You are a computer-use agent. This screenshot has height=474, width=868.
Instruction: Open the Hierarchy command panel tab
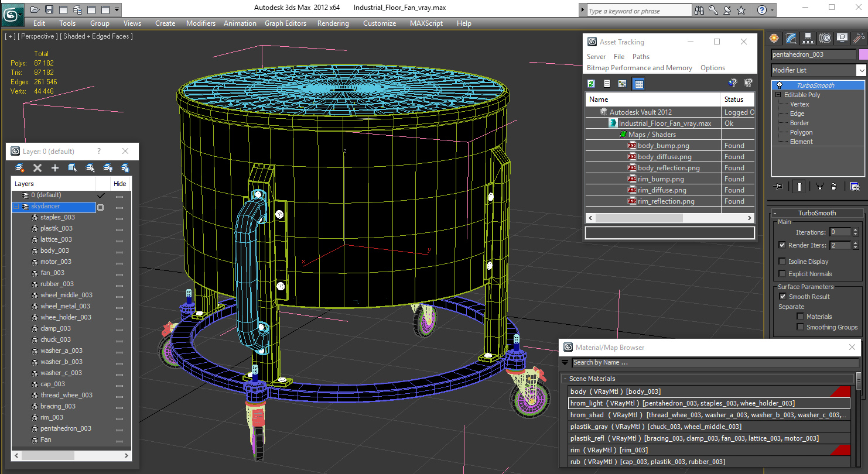pos(808,38)
